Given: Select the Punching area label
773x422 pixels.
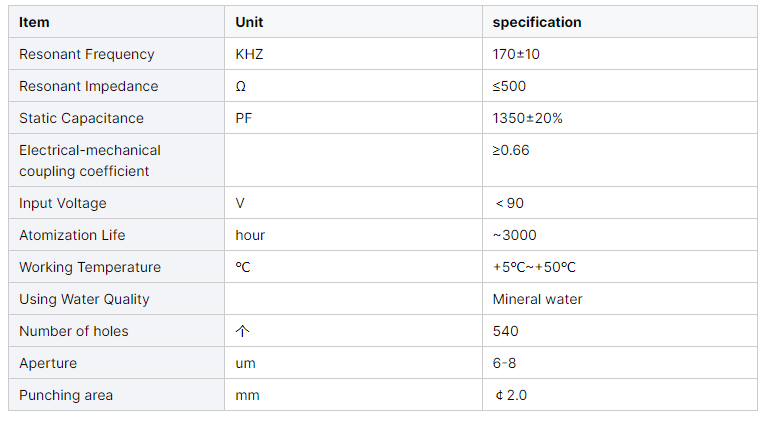Looking at the screenshot, I should [x=66, y=395].
